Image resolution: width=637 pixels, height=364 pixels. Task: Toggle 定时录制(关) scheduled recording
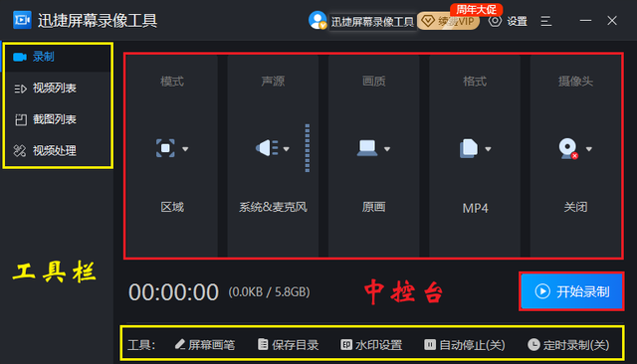point(568,345)
